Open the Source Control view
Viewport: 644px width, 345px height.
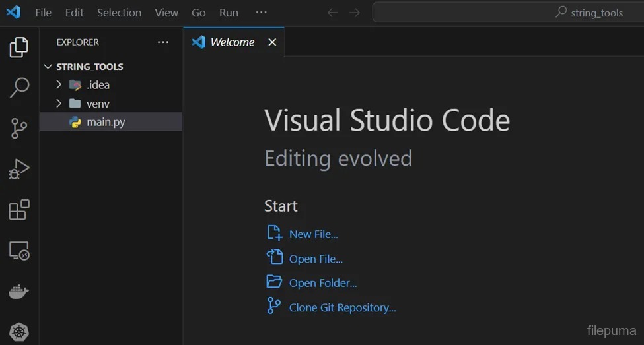pyautogui.click(x=19, y=129)
